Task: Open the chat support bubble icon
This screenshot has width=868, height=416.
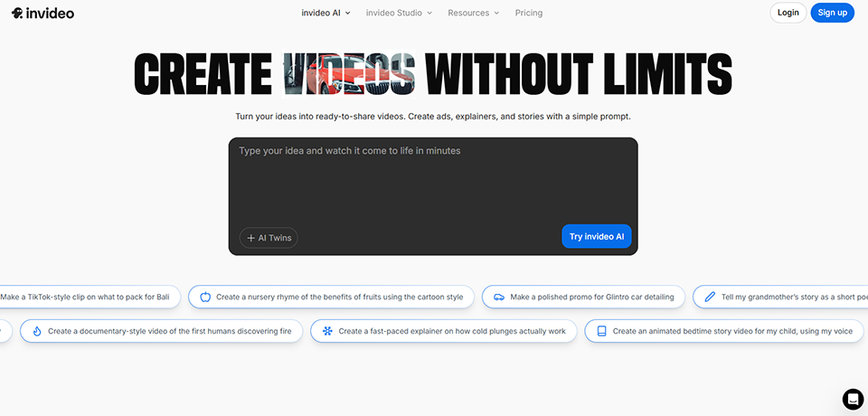Action: coord(853,399)
